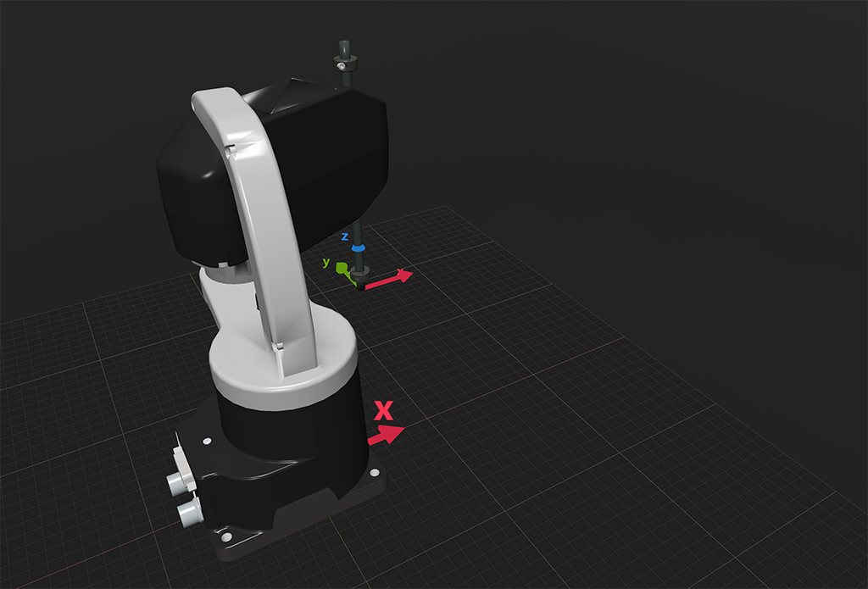Select the dark collar at the spindle tip

(x=360, y=273)
